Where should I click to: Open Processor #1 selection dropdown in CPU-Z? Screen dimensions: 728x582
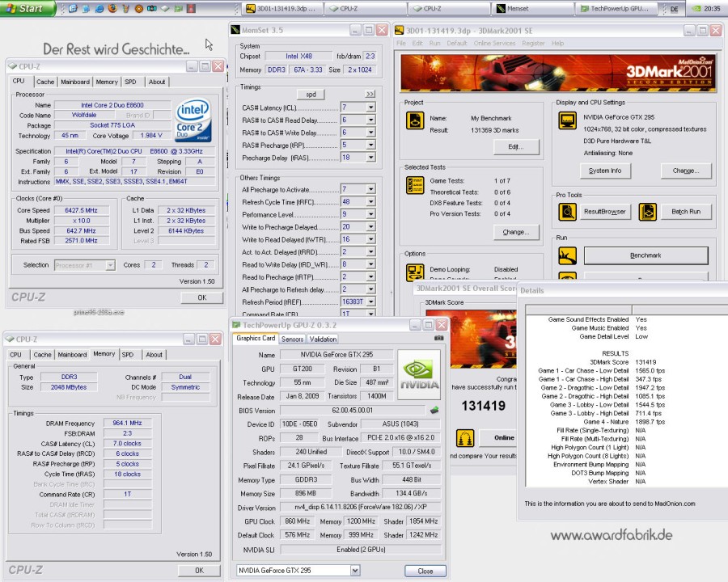(110, 265)
